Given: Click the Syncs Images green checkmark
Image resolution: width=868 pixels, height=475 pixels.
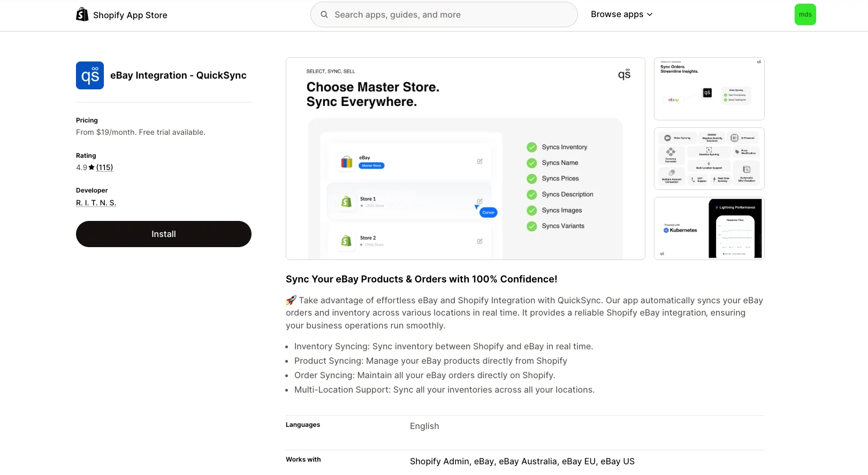Looking at the screenshot, I should (x=531, y=210).
